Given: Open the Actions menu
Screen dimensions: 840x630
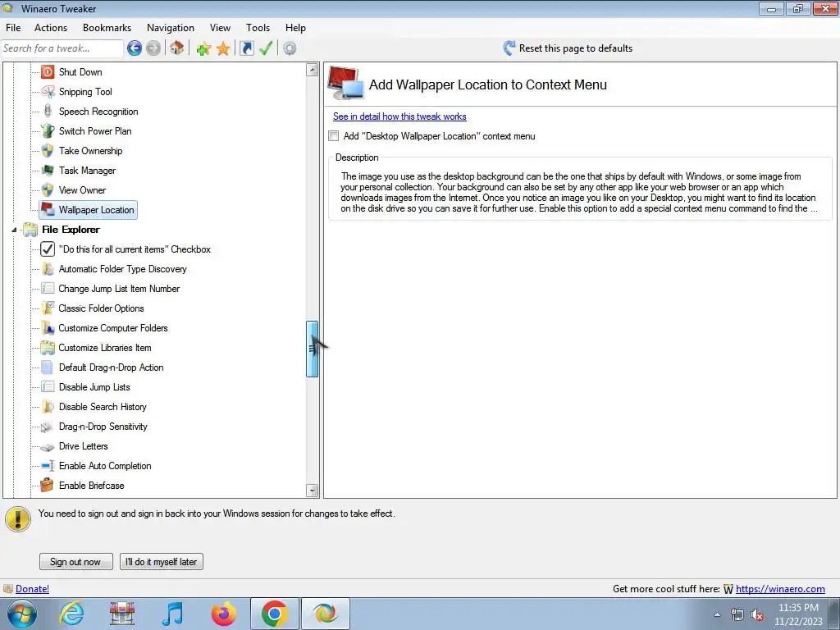Looking at the screenshot, I should [x=51, y=28].
